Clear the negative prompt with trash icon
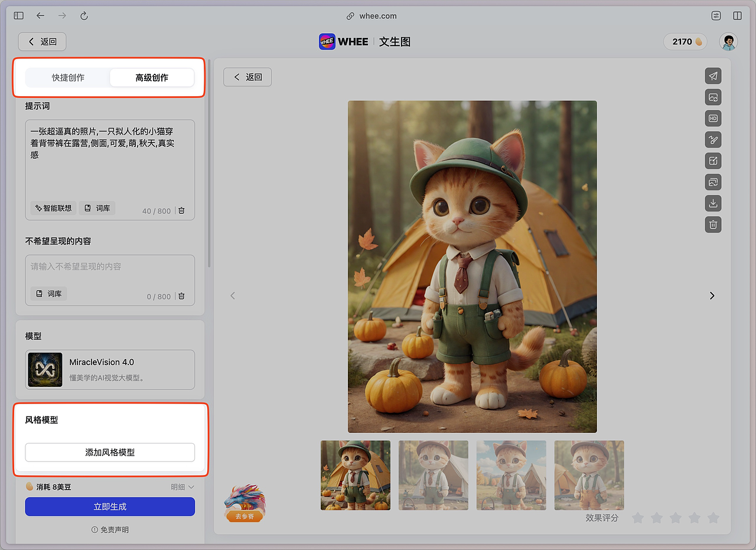Viewport: 756px width, 550px height. point(181,296)
